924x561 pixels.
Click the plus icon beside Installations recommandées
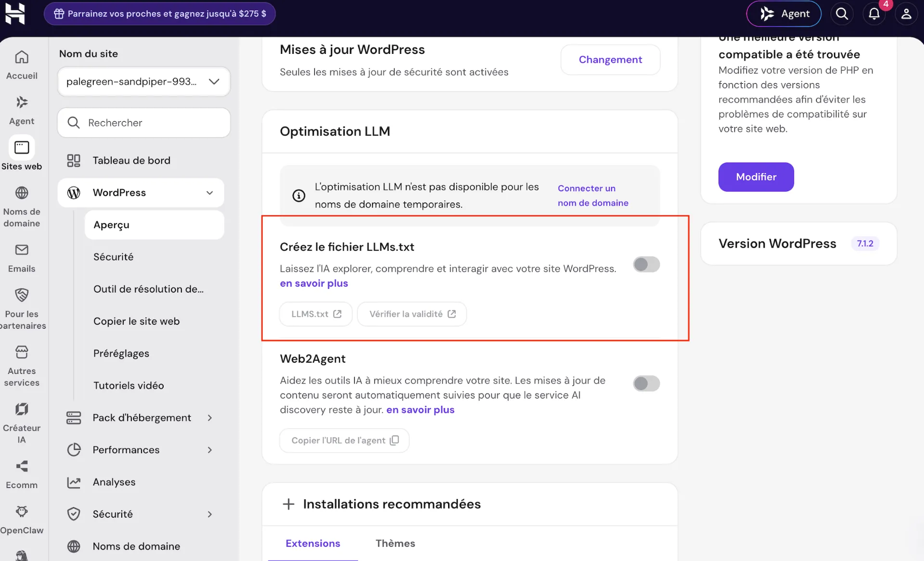tap(289, 504)
